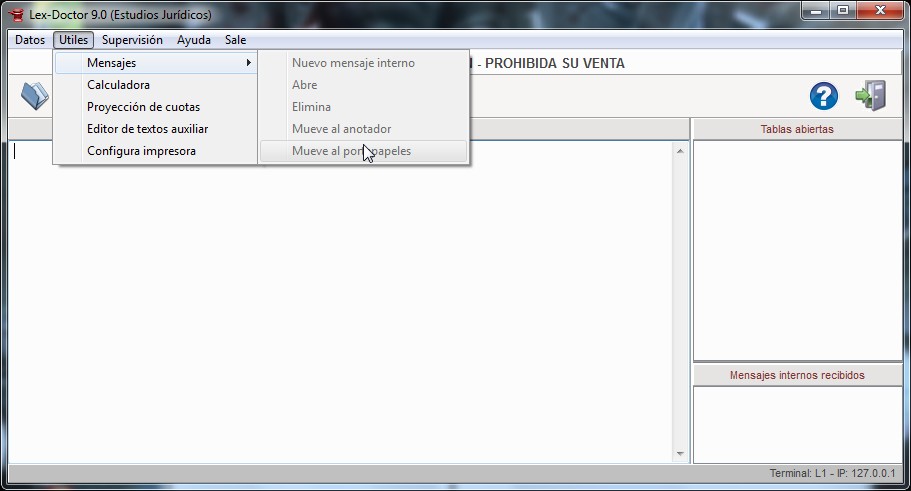Click the Terminal L1 IP status text
This screenshot has height=491, width=911.
point(833,474)
